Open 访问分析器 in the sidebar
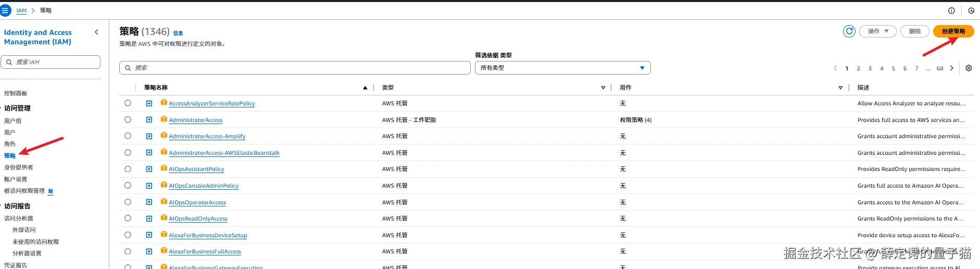This screenshot has height=269, width=980. click(18, 218)
